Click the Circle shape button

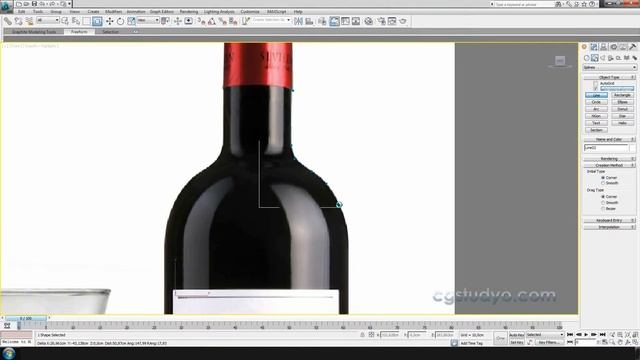point(596,102)
